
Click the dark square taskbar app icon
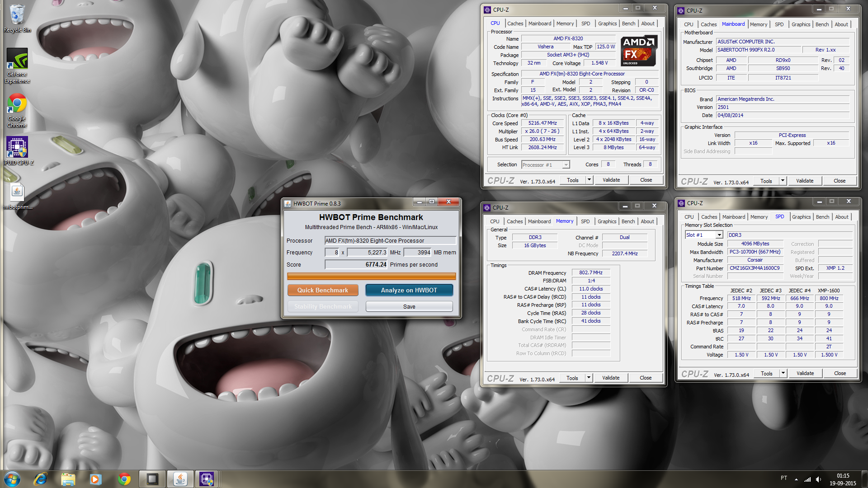pos(152,479)
